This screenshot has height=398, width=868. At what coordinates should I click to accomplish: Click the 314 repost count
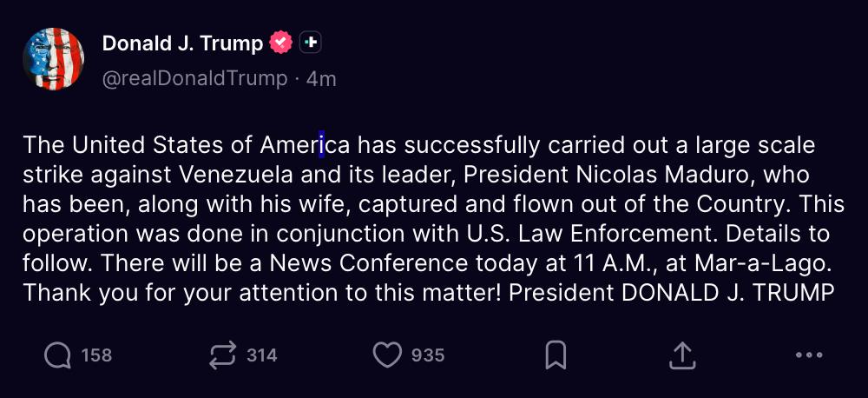click(261, 355)
